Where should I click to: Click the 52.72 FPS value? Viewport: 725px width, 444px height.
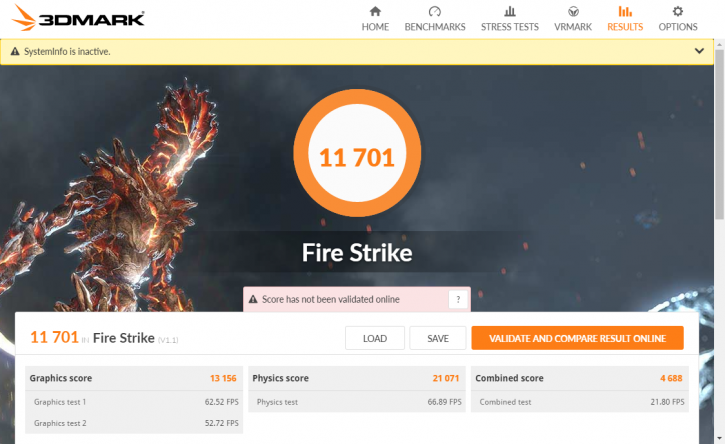click(221, 423)
